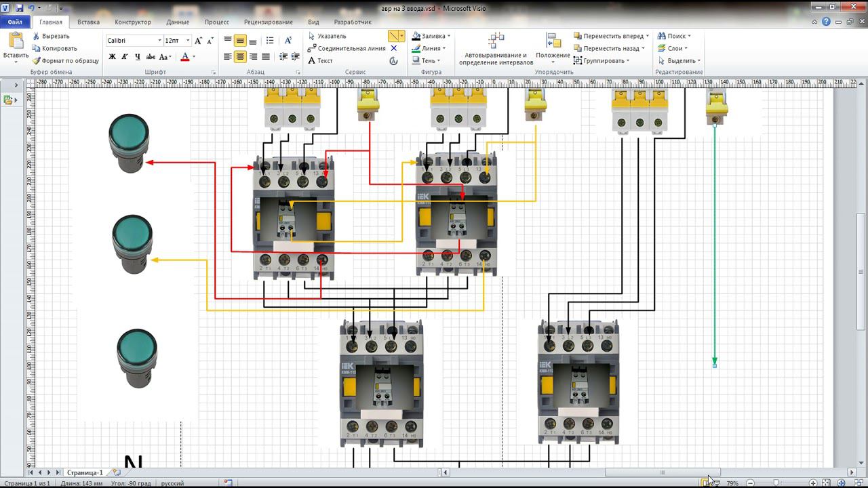Select the Страница-1 page tab
Screen dimensions: 868x488
pyautogui.click(x=85, y=472)
